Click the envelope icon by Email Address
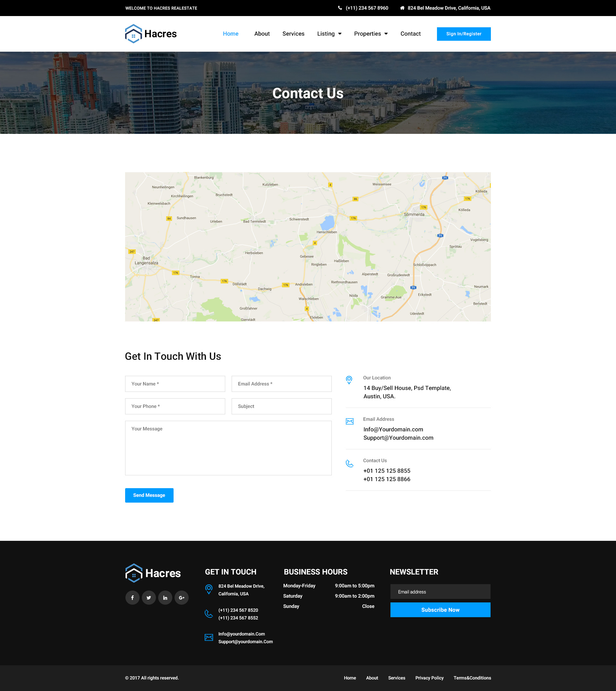Image resolution: width=616 pixels, height=691 pixels. tap(350, 421)
